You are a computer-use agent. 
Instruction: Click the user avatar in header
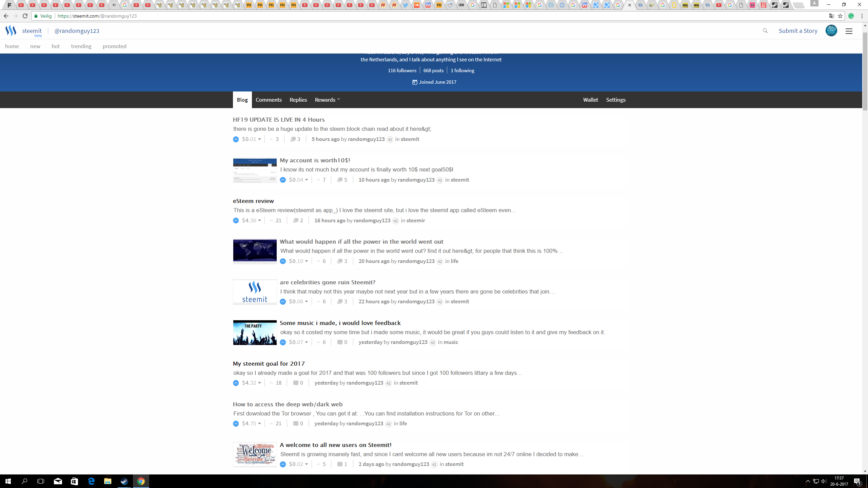pos(831,31)
